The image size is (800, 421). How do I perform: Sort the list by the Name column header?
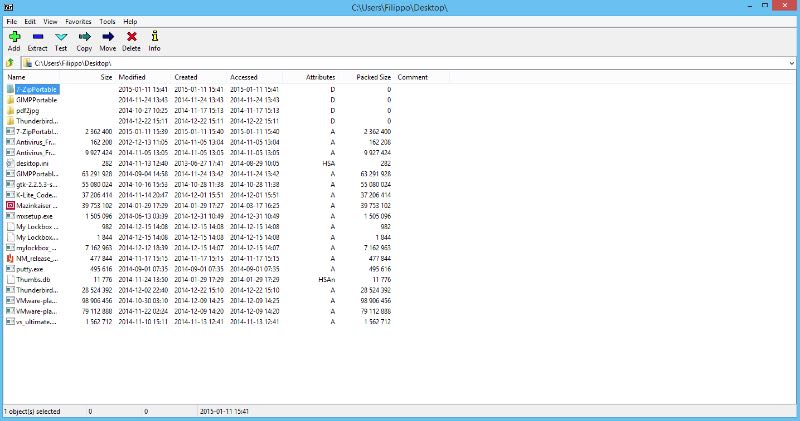tap(17, 77)
